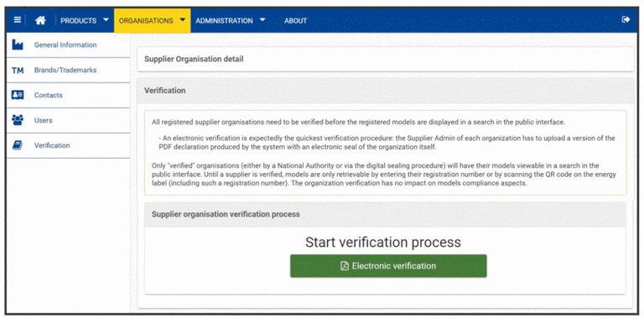Click the 'Start verification process' heading

(x=383, y=242)
